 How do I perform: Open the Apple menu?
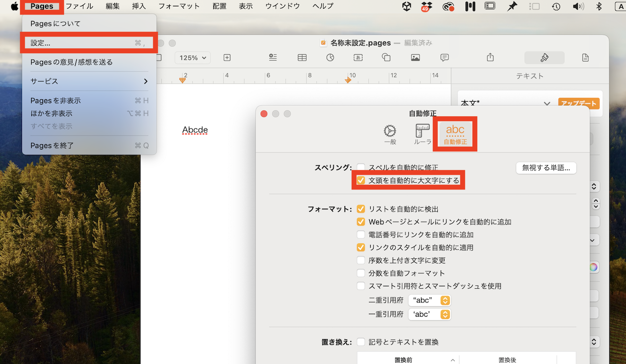pos(14,6)
